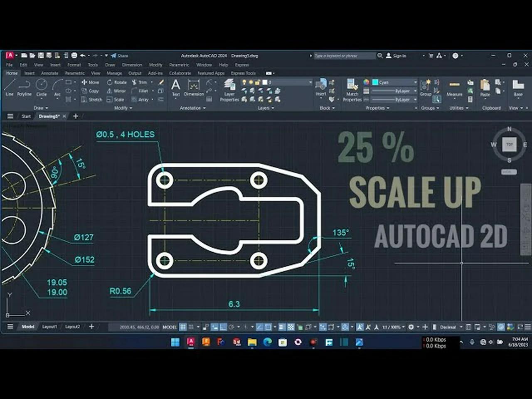Start the Rotate command

pyautogui.click(x=117, y=82)
